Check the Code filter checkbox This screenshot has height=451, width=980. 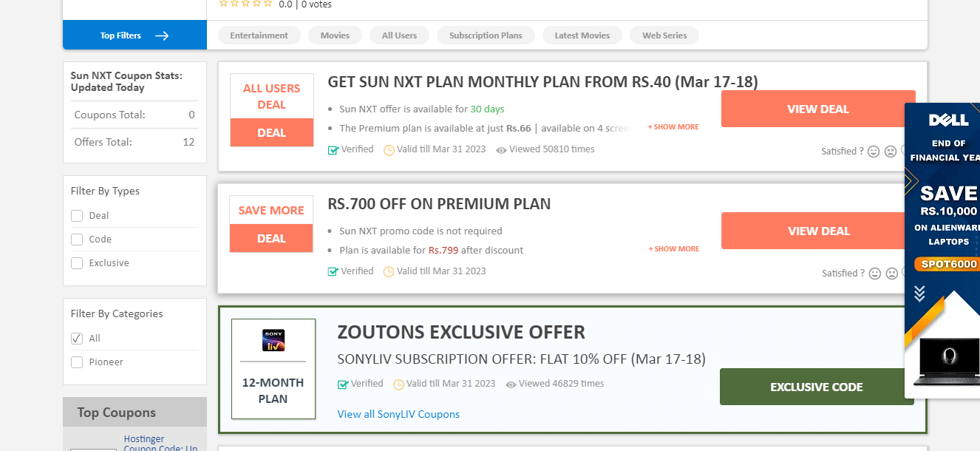(77, 240)
